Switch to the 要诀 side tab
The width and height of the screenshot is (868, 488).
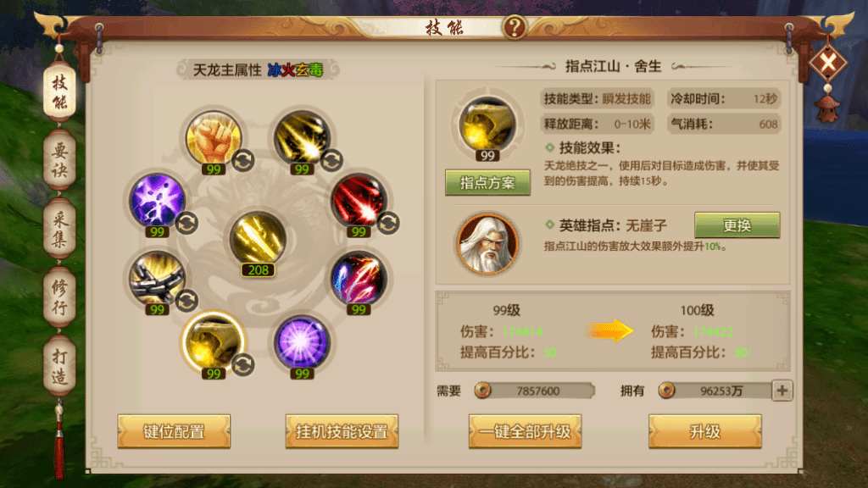click(x=60, y=160)
